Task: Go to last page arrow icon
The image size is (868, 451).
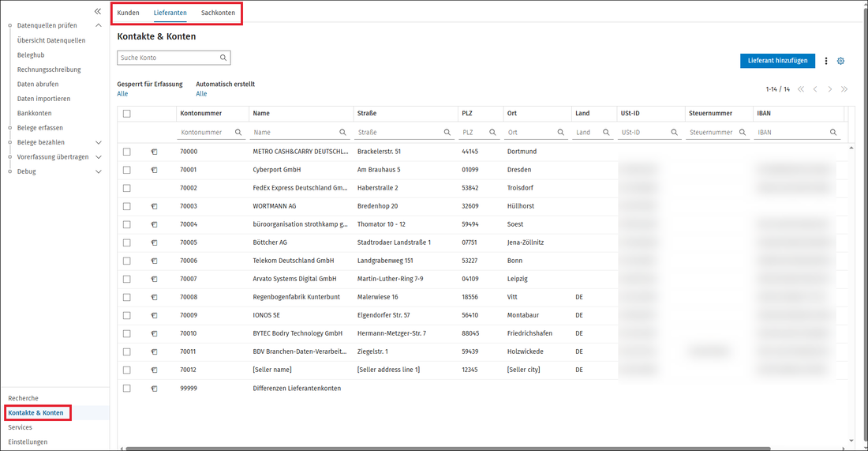Action: (844, 89)
